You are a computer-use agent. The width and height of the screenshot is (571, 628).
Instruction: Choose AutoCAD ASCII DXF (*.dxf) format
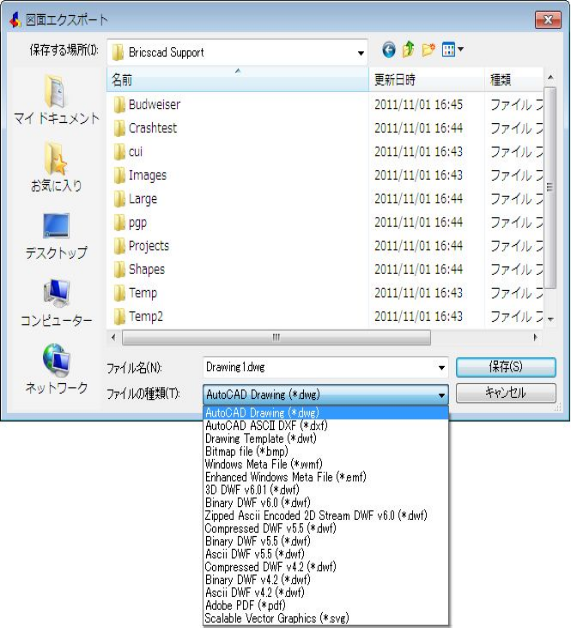click(266, 426)
